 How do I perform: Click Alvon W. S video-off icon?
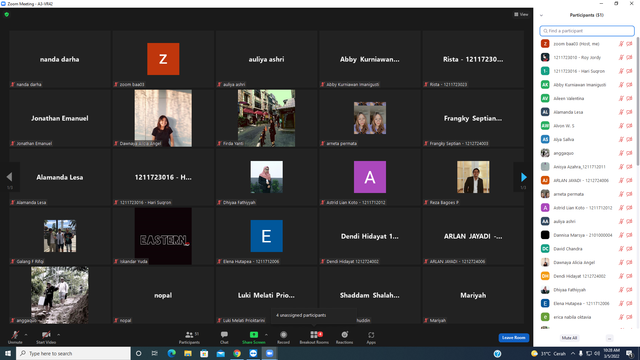coord(629,126)
